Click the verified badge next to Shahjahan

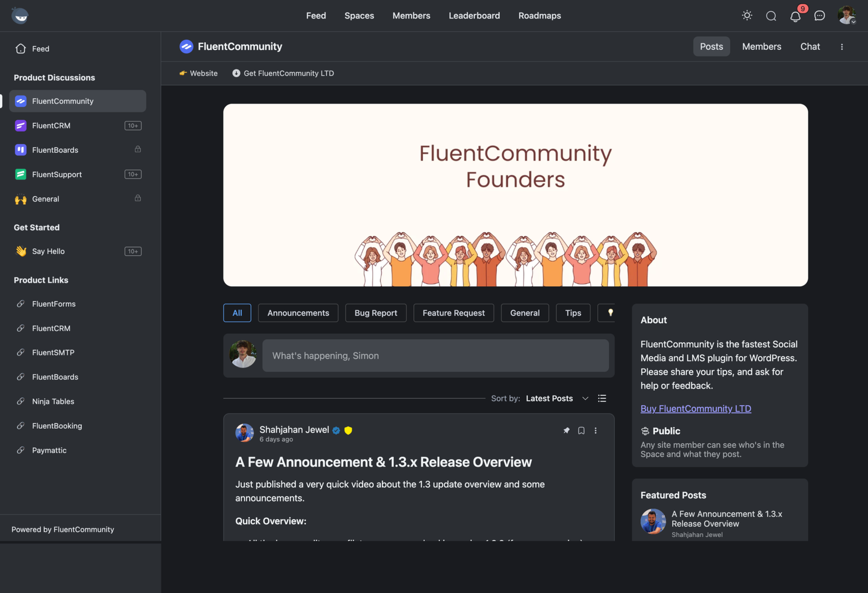point(336,430)
